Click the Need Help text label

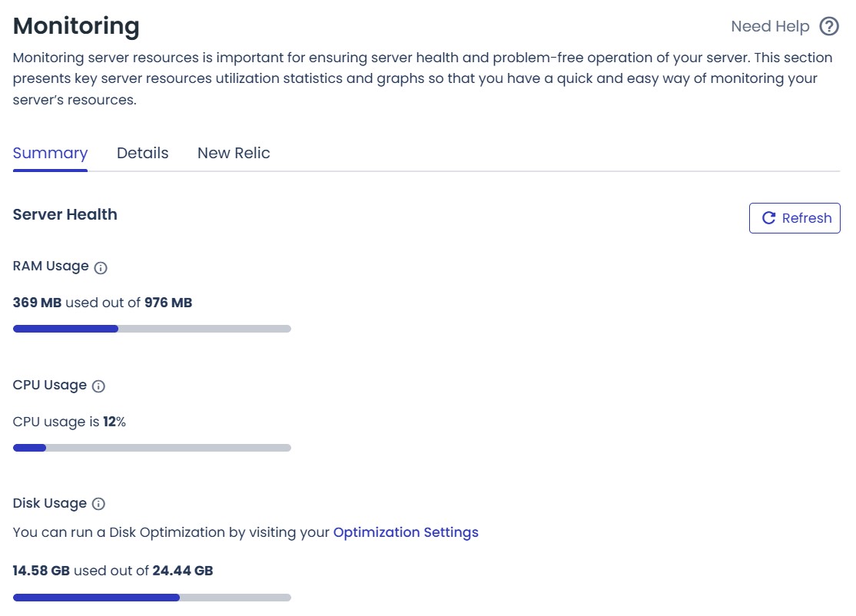[771, 26]
